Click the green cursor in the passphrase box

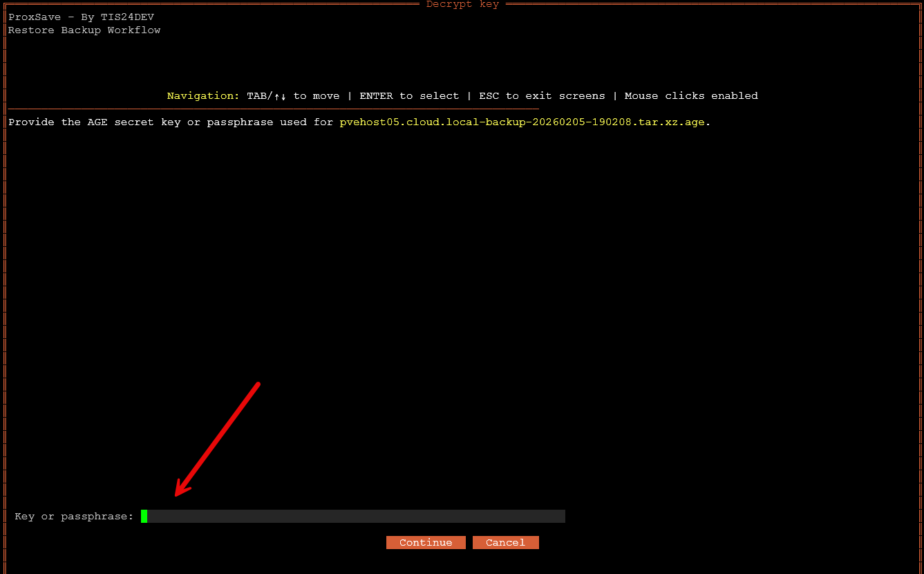click(x=145, y=516)
